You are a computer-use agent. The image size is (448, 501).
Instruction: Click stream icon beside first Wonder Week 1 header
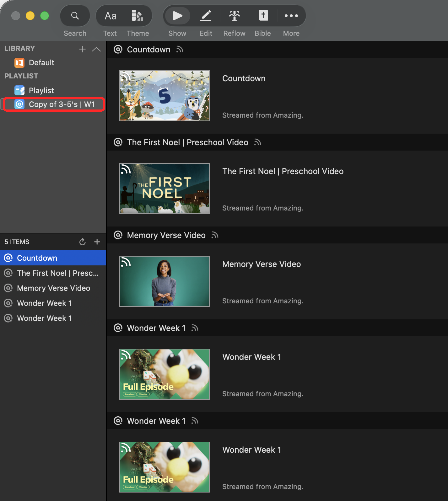click(x=195, y=328)
